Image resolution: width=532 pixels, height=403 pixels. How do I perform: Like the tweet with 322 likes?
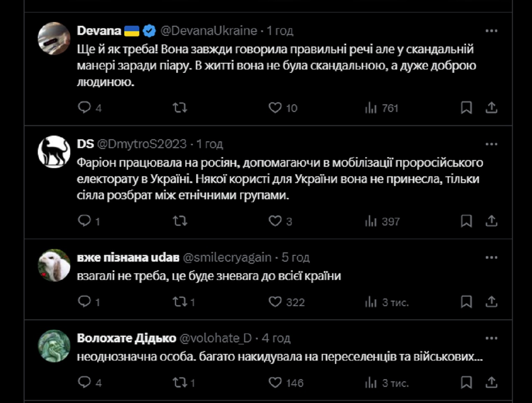275,302
